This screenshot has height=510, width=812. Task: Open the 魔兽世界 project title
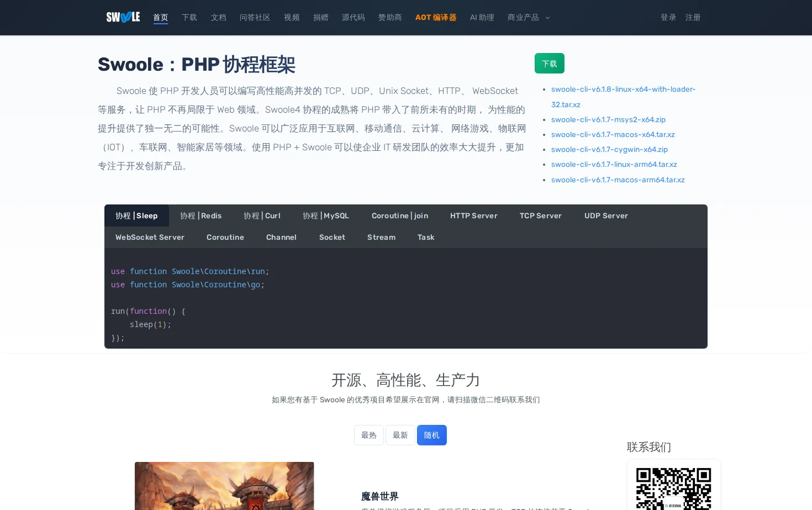[x=380, y=496]
